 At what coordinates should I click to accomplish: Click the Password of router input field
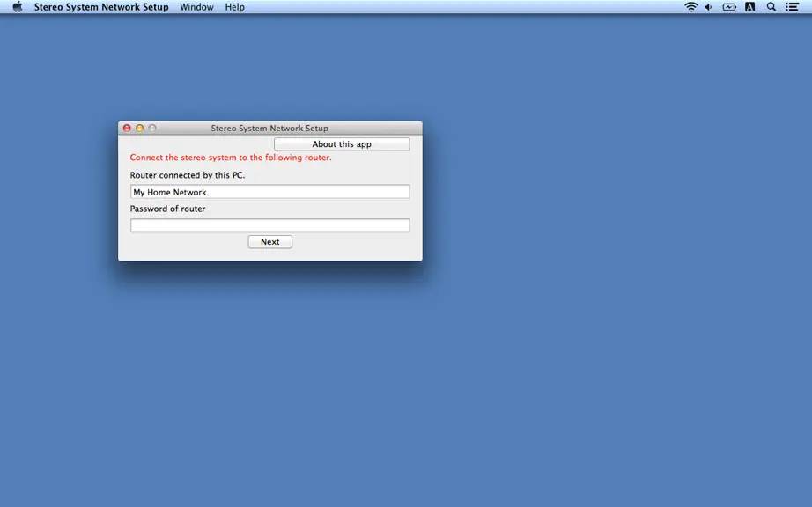coord(269,225)
